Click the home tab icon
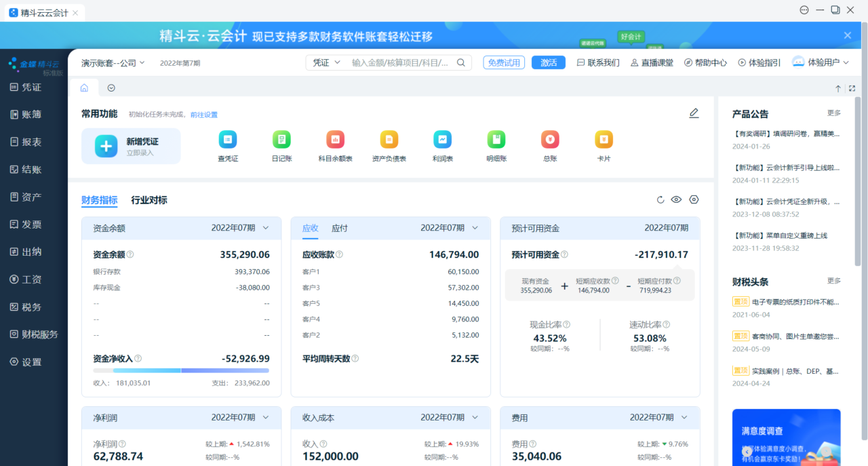 click(x=84, y=88)
